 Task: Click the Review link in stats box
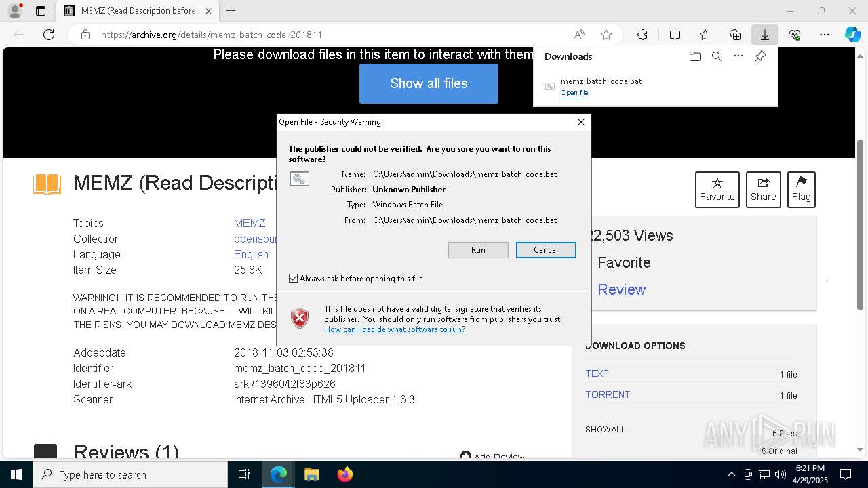click(x=621, y=289)
